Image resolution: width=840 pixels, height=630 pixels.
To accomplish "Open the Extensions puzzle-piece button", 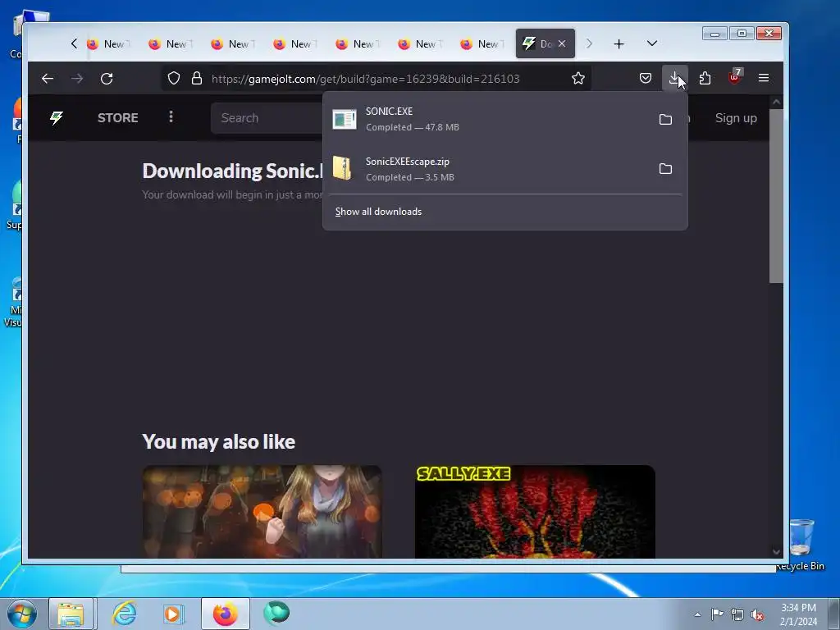I will (x=705, y=78).
